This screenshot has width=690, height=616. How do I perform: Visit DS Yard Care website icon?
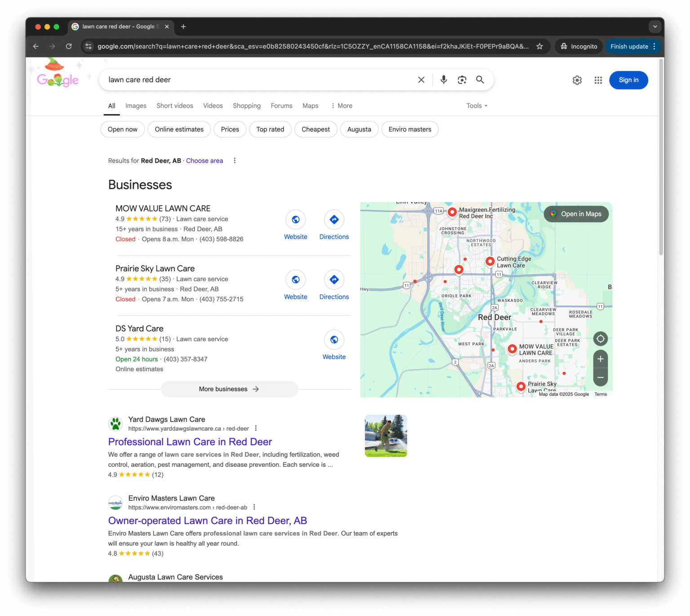click(334, 340)
